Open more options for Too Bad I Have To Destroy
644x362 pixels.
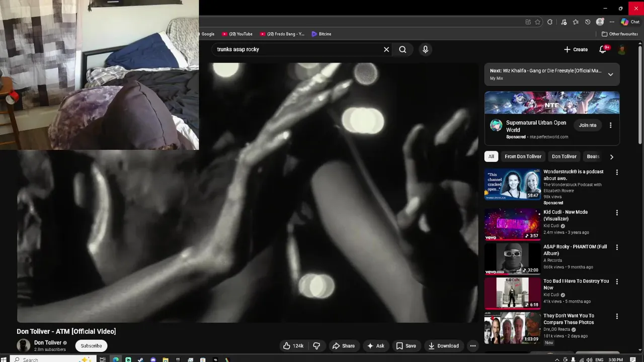tap(617, 282)
